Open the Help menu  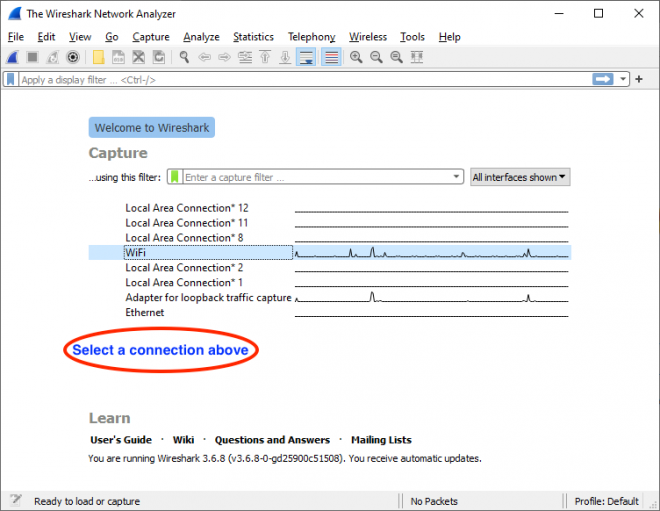[x=450, y=37]
